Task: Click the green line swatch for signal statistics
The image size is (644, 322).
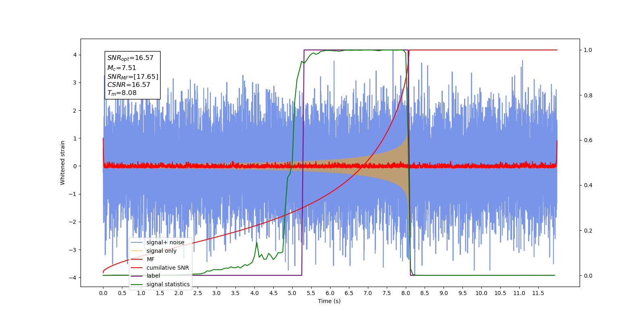Action: (x=137, y=284)
